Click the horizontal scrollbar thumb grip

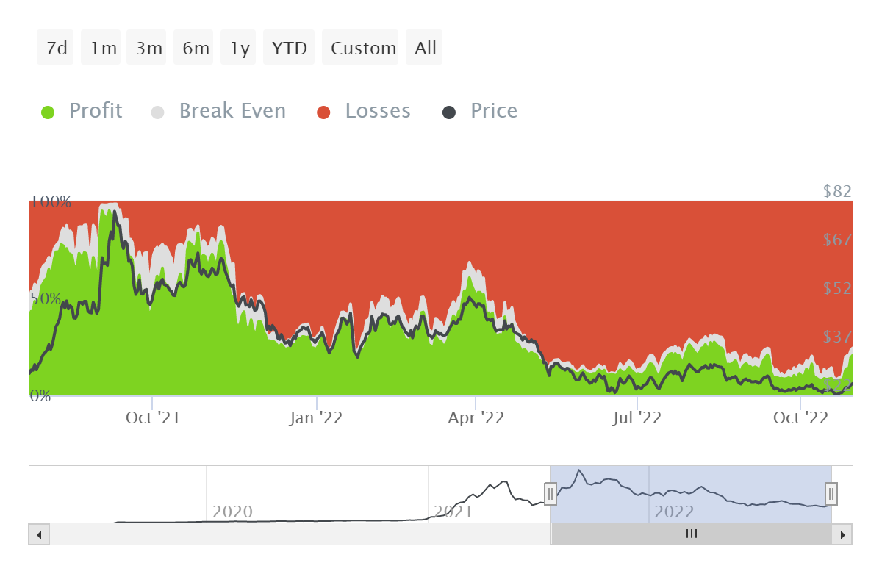(691, 534)
